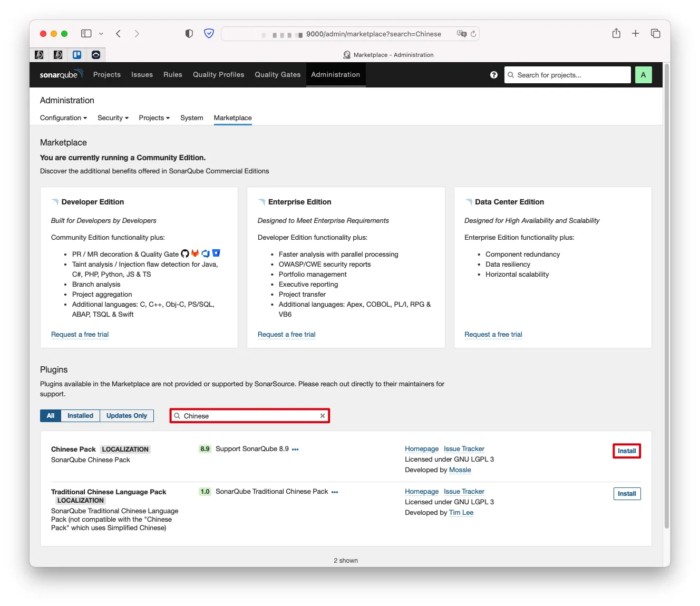Click the SonarQube logo
The image size is (700, 606).
[62, 74]
